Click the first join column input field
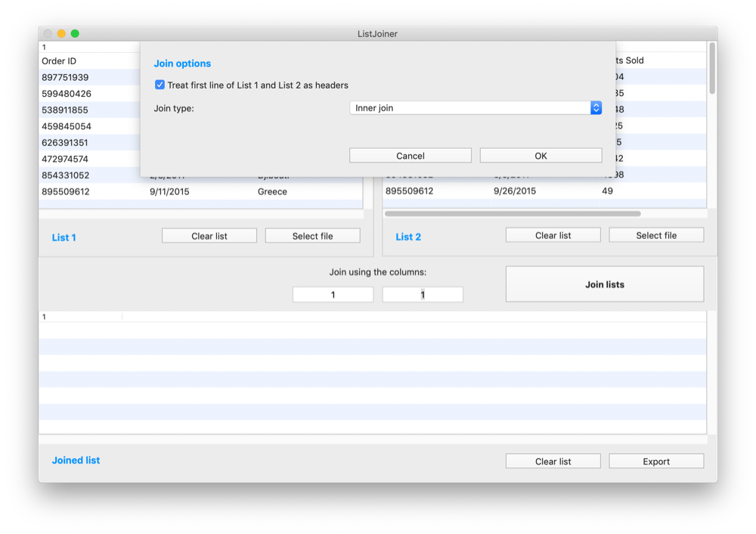The width and height of the screenshot is (756, 534). pos(333,294)
